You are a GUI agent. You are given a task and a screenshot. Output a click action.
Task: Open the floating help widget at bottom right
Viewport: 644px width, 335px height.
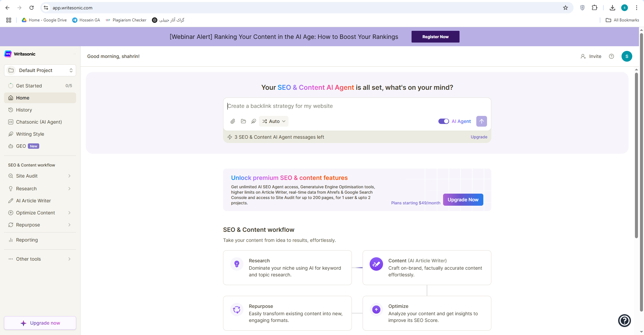point(625,321)
